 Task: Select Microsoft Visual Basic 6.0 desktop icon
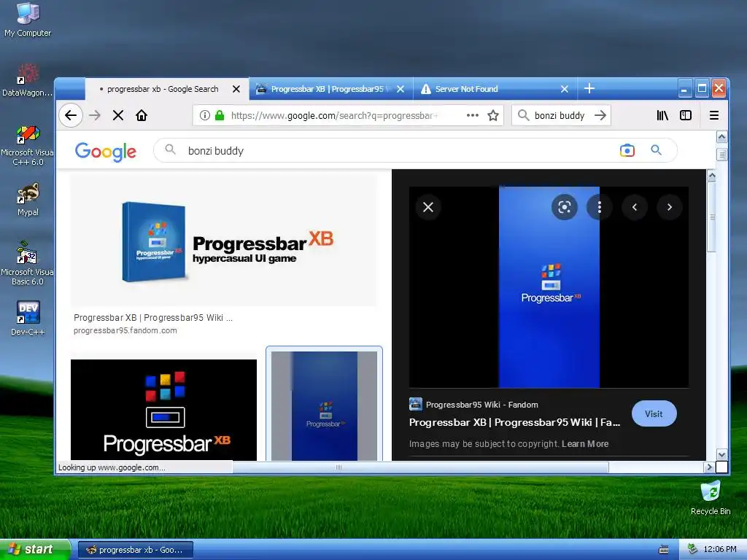coord(28,264)
